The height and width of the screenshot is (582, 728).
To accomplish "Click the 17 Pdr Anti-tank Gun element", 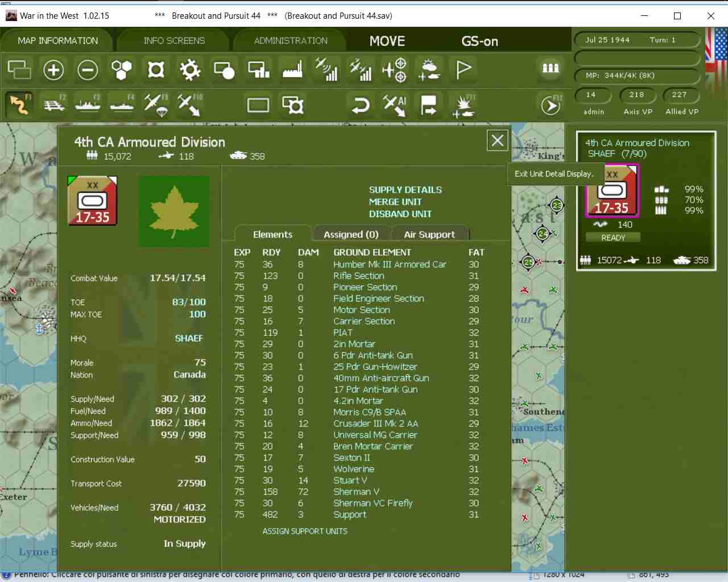I will click(375, 389).
